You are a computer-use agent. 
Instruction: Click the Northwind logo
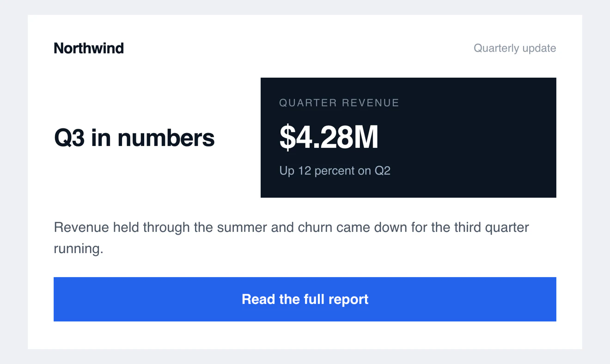(x=89, y=48)
